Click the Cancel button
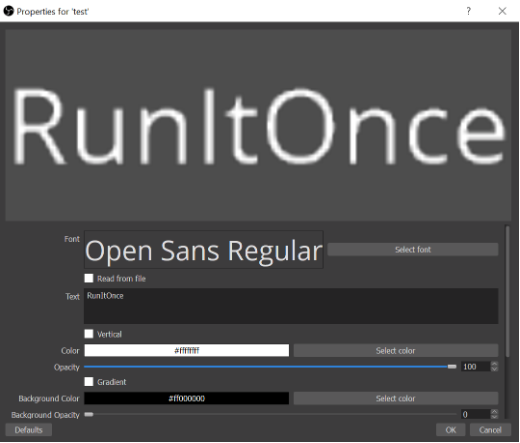520x443 pixels. pos(490,430)
